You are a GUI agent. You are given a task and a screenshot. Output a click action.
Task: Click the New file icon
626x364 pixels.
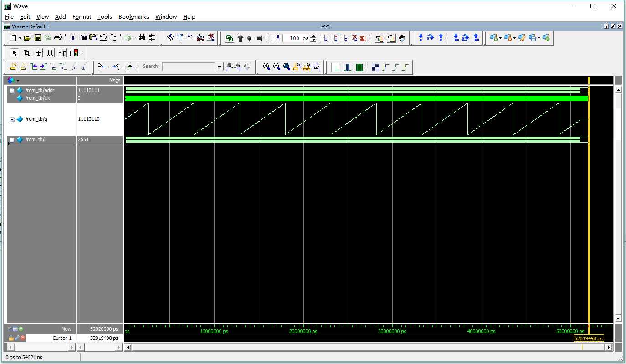(13, 38)
